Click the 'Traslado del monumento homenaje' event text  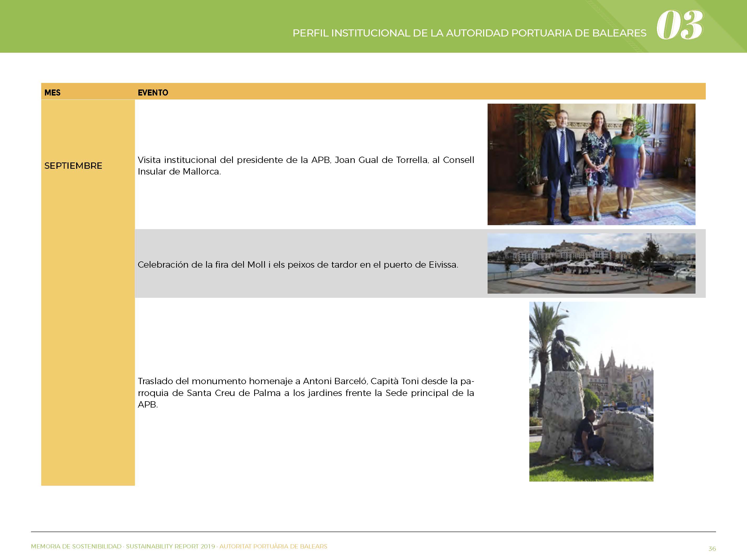[306, 393]
